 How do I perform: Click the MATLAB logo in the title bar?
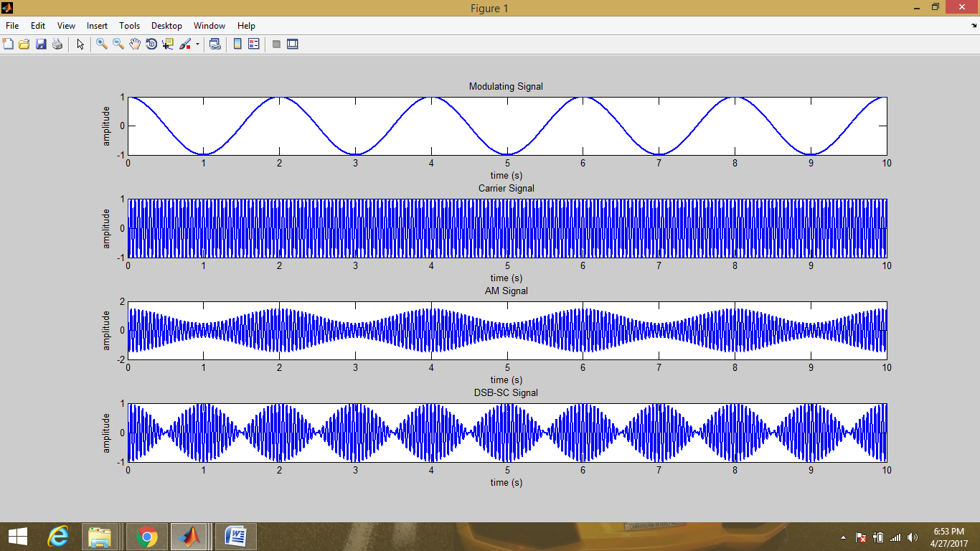click(8, 8)
